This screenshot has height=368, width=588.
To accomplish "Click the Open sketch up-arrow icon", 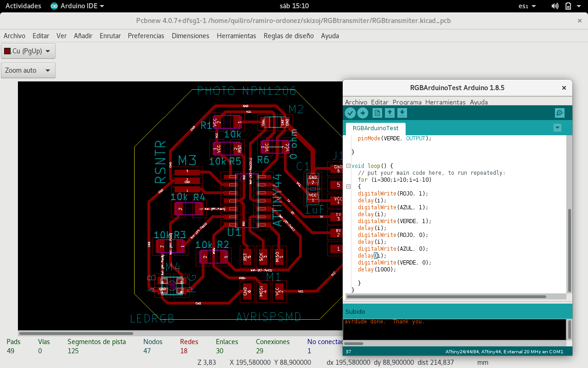I will 390,113.
